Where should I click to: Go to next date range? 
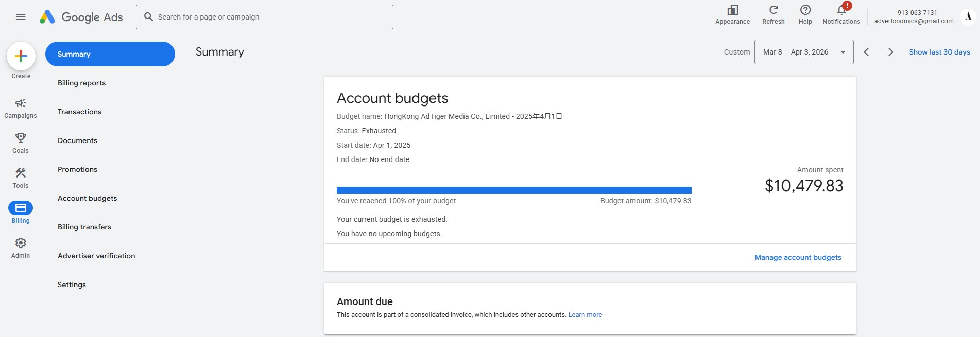pos(890,52)
